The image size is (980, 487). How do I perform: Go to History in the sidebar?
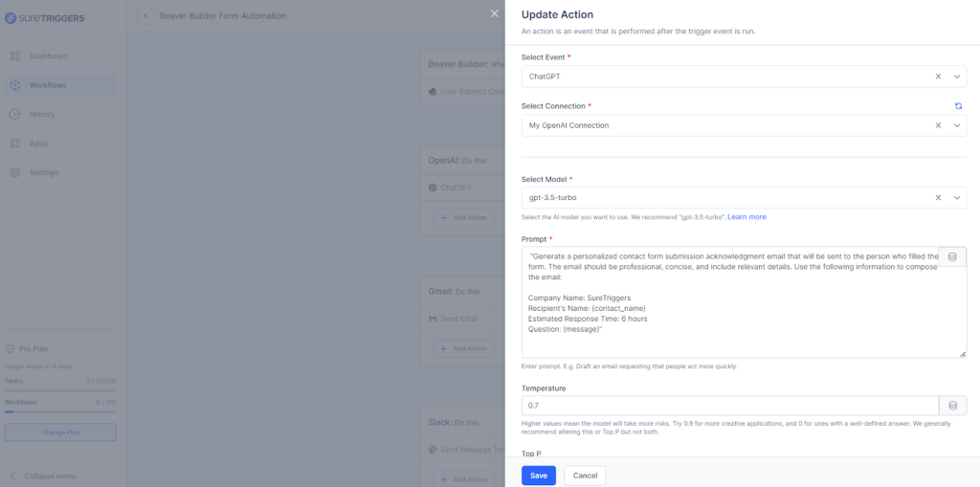pos(42,115)
